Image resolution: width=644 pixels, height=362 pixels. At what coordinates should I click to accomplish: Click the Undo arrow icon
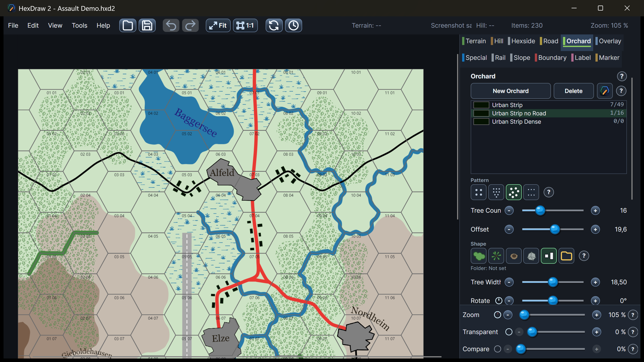click(x=171, y=25)
